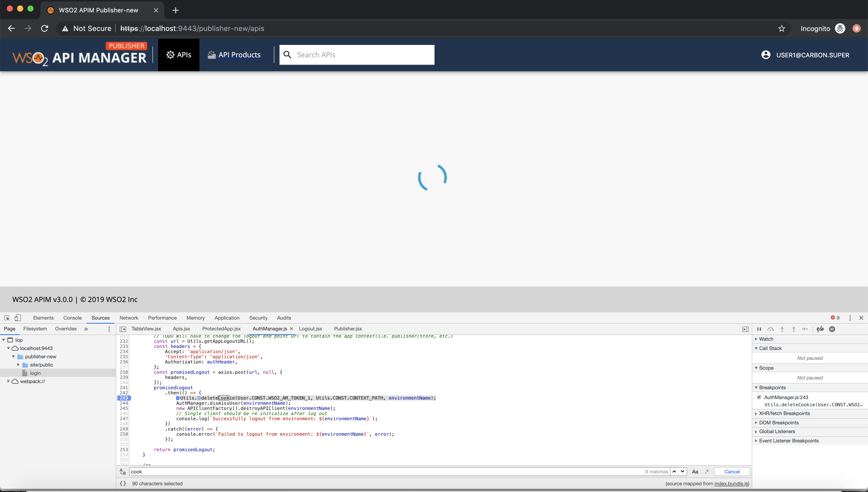The height and width of the screenshot is (492, 868).
Task: Open the Search APIs field
Action: 357,54
